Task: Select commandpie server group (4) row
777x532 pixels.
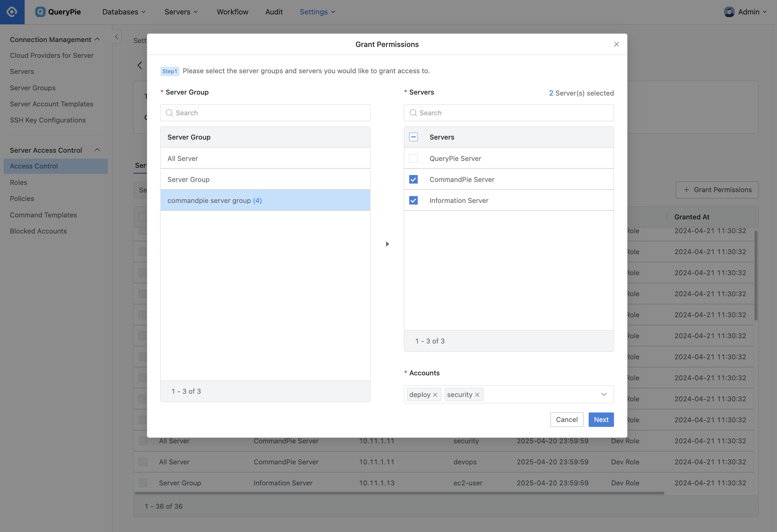Action: 265,200
